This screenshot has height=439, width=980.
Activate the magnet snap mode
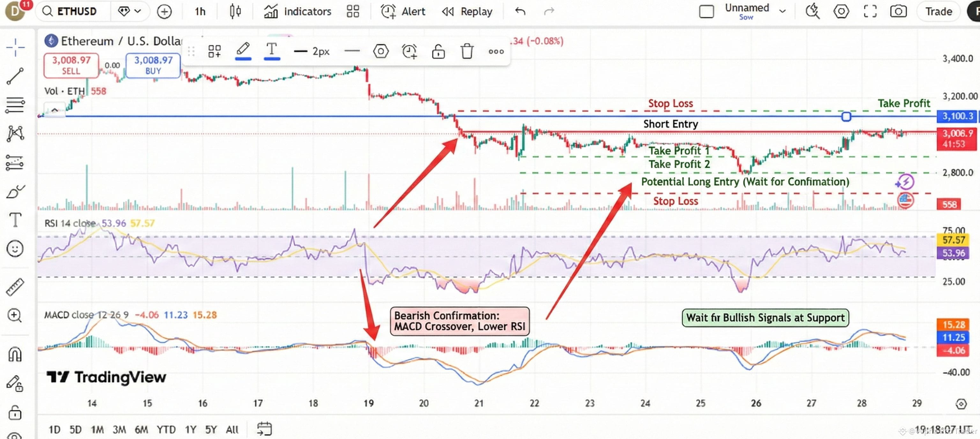(15, 354)
